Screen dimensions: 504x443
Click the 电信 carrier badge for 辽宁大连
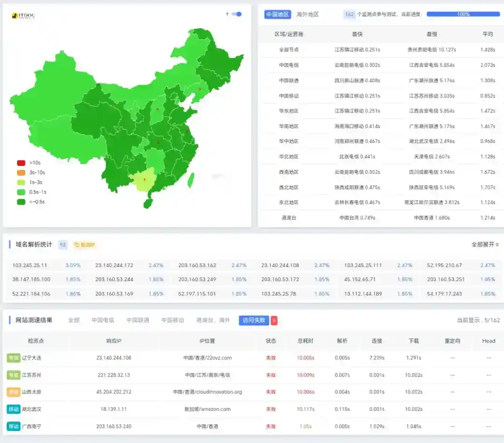coord(14,358)
